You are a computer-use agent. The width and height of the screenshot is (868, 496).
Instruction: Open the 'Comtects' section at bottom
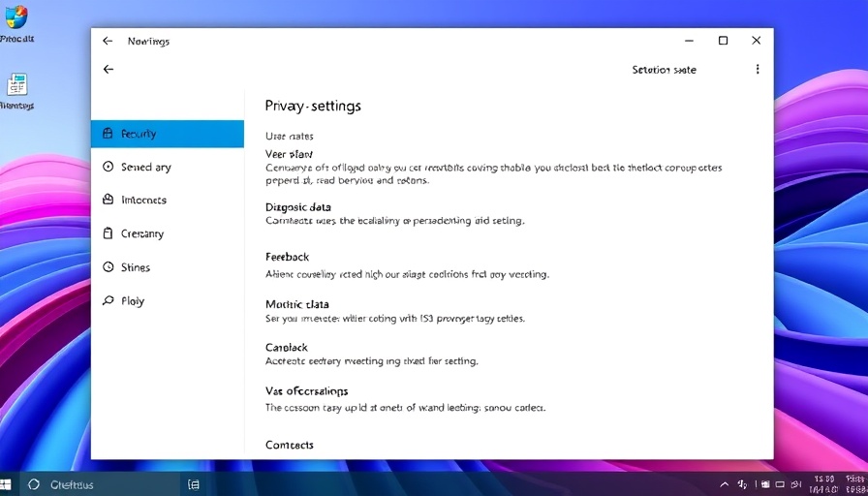(x=289, y=445)
